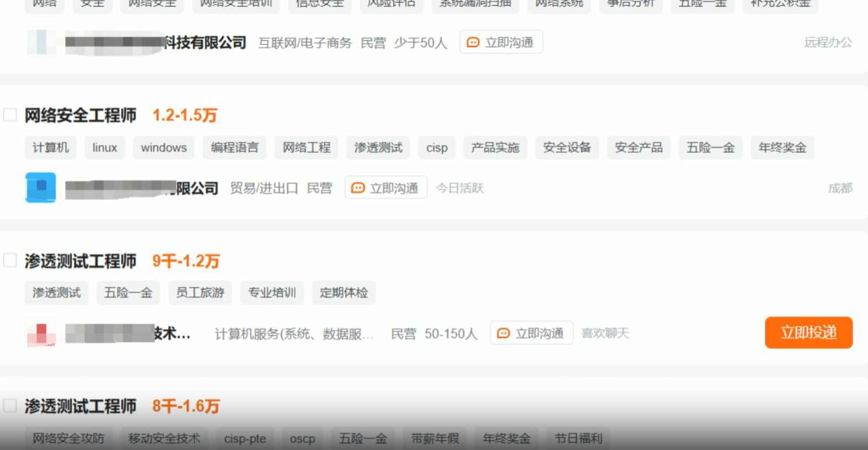
Task: Click the 1.2-1.5万 salary text
Action: point(185,115)
